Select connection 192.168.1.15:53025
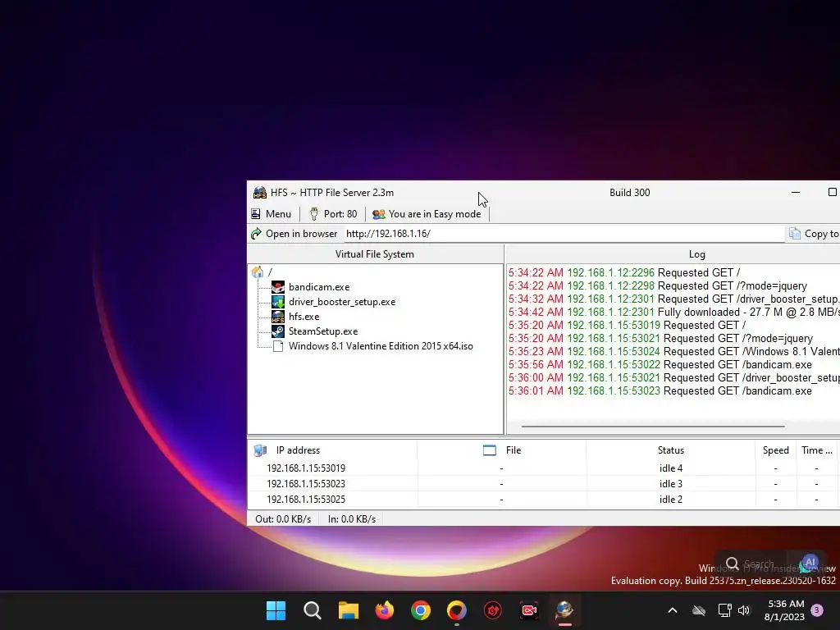The image size is (840, 630). click(306, 500)
